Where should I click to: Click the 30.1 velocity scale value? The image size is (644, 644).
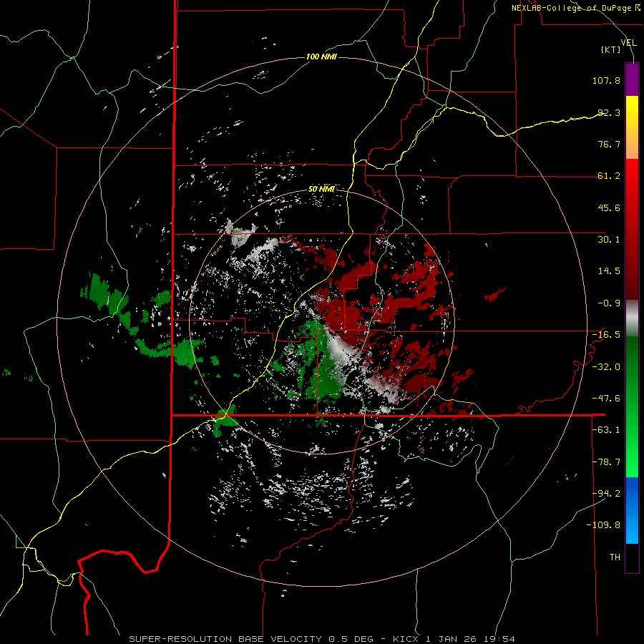pyautogui.click(x=609, y=240)
